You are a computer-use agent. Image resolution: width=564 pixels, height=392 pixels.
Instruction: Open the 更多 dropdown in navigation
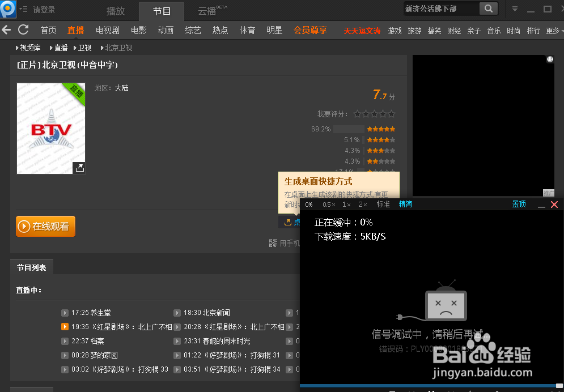pos(552,30)
